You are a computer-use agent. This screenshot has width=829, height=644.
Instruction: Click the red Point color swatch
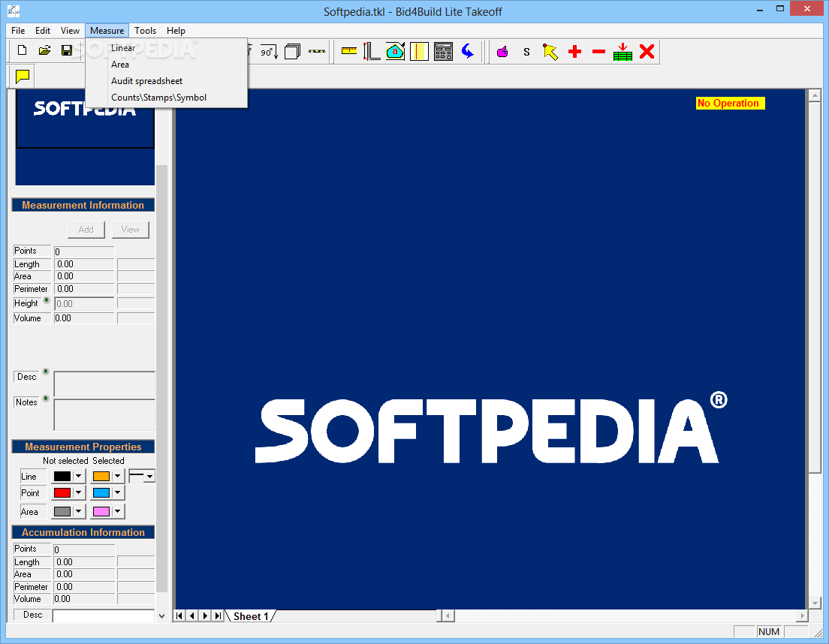(62, 493)
